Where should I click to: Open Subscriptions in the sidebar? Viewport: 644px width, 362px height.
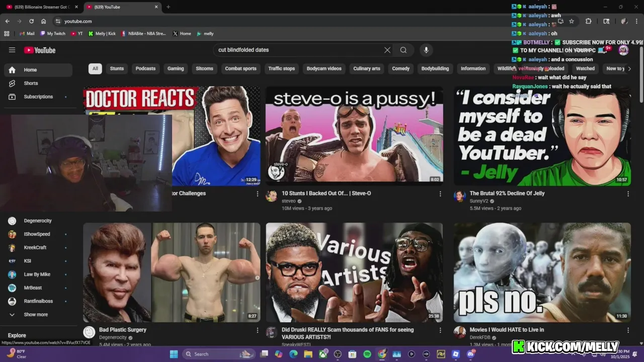[x=38, y=97]
